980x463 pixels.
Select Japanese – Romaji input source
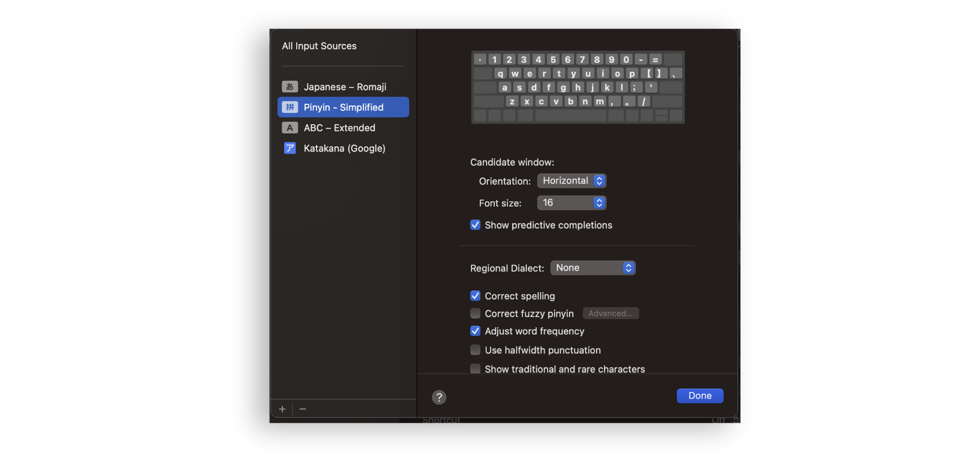point(343,87)
